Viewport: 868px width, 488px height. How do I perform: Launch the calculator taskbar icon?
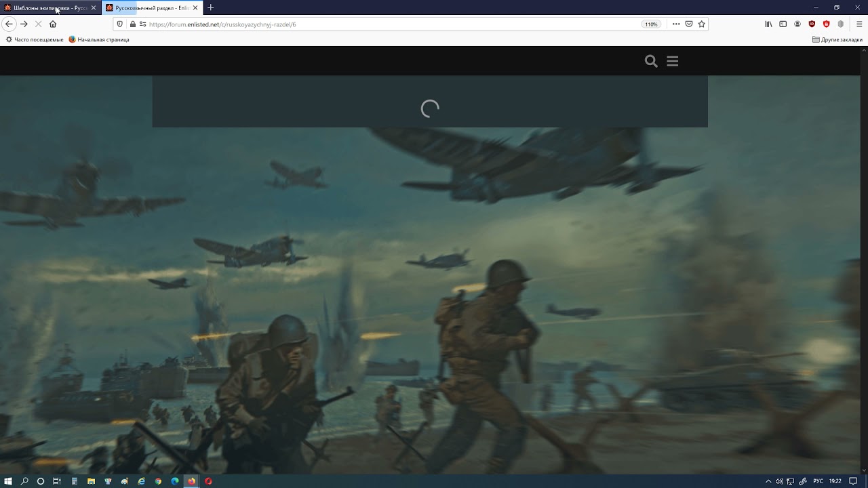click(x=75, y=481)
